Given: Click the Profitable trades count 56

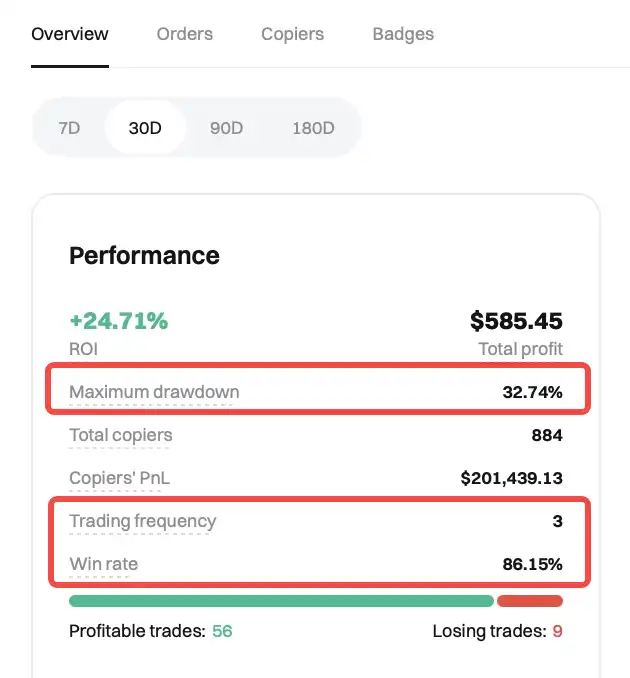Looking at the screenshot, I should pos(221,631).
